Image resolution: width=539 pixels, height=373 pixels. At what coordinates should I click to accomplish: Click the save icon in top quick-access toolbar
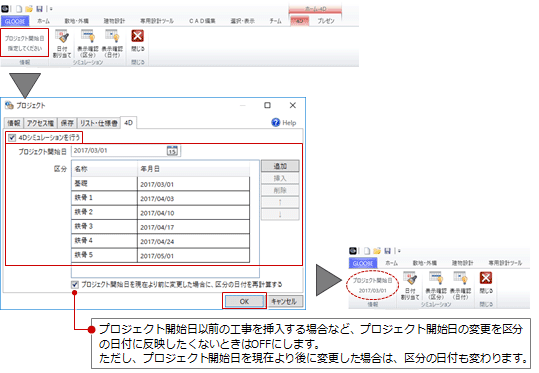pyautogui.click(x=39, y=9)
